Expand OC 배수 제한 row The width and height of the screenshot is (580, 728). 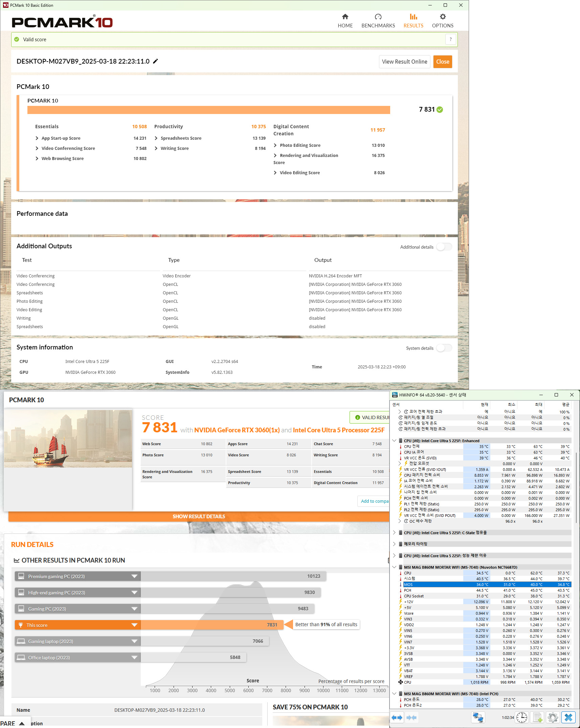[400, 521]
